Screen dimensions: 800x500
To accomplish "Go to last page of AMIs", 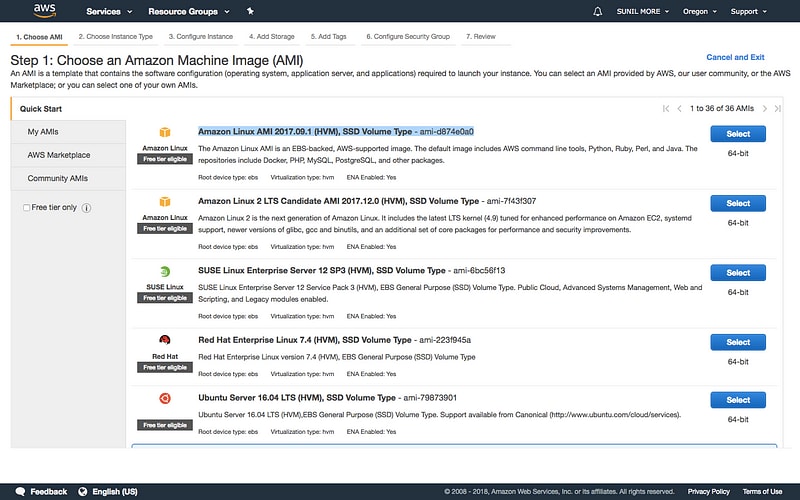I will click(x=777, y=109).
